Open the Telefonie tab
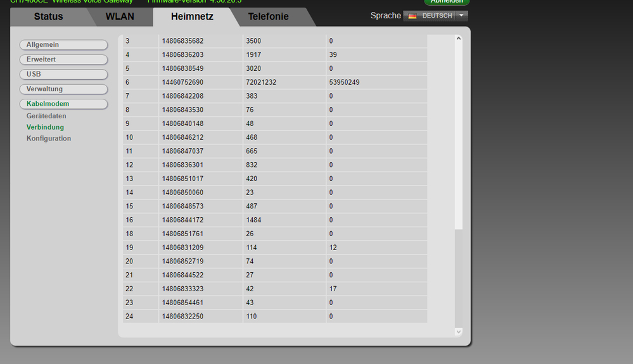 pos(269,16)
